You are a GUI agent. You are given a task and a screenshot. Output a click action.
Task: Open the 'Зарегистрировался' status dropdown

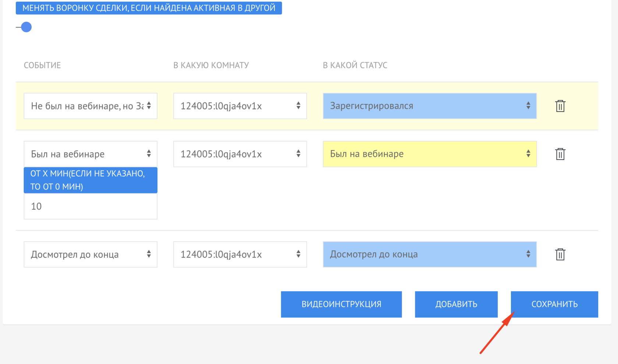429,106
